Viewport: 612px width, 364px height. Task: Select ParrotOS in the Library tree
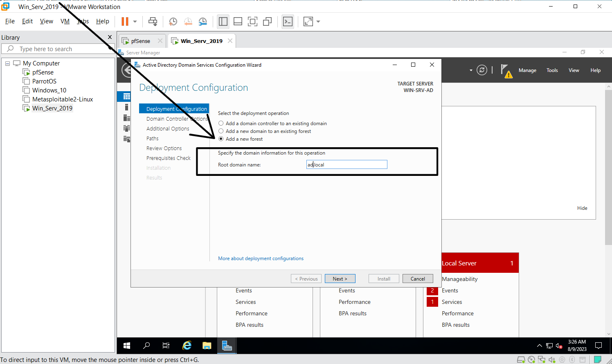coord(44,81)
